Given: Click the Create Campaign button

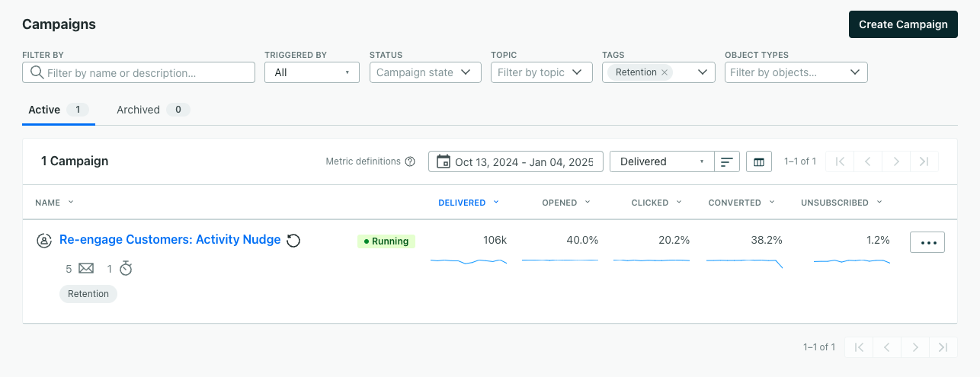Looking at the screenshot, I should pyautogui.click(x=903, y=24).
